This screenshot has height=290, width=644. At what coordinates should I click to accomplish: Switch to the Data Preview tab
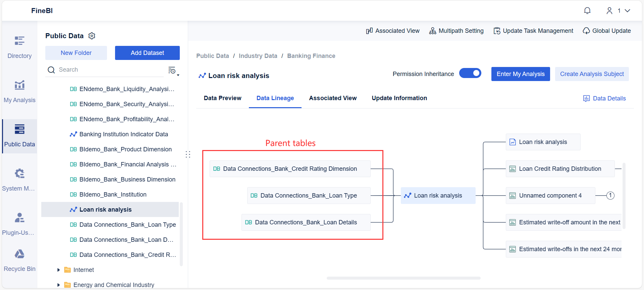coord(222,98)
